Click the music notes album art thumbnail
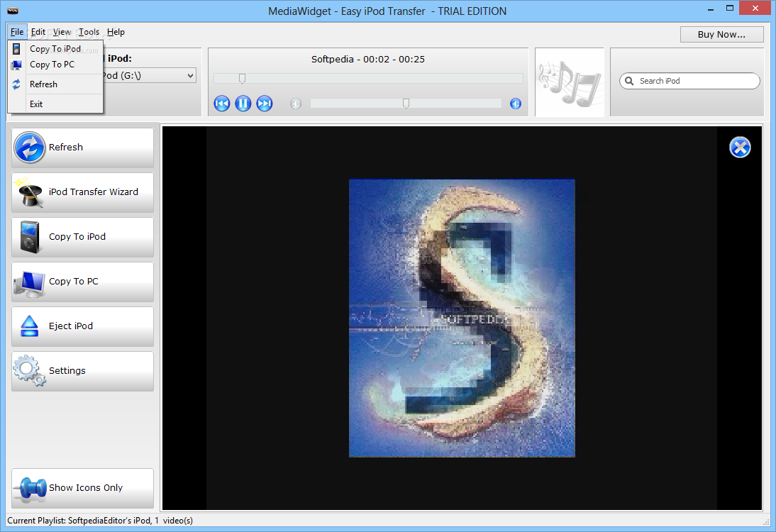The height and width of the screenshot is (532, 776). 570,82
